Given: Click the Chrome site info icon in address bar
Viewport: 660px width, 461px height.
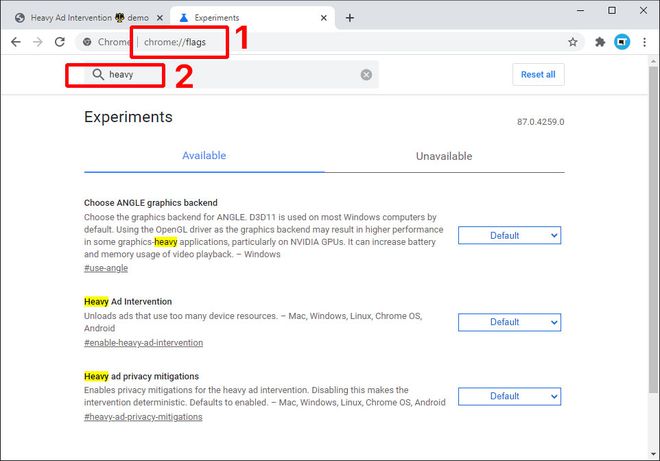Looking at the screenshot, I should (x=87, y=42).
